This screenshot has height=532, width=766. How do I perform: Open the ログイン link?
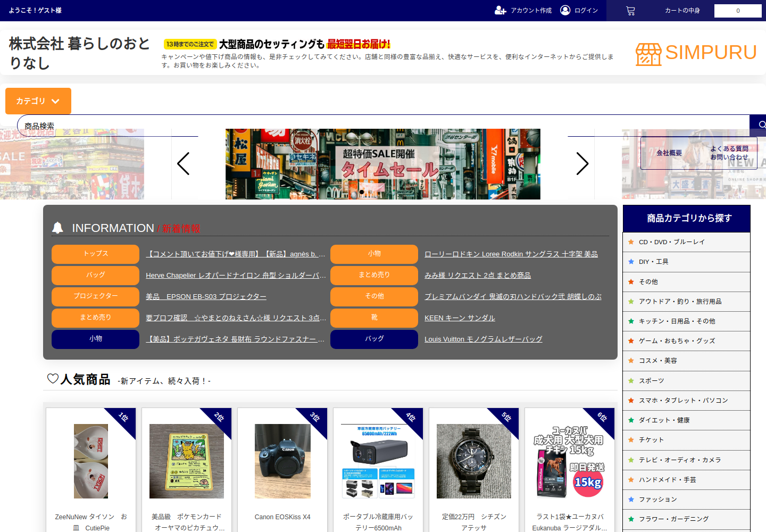[x=586, y=11]
